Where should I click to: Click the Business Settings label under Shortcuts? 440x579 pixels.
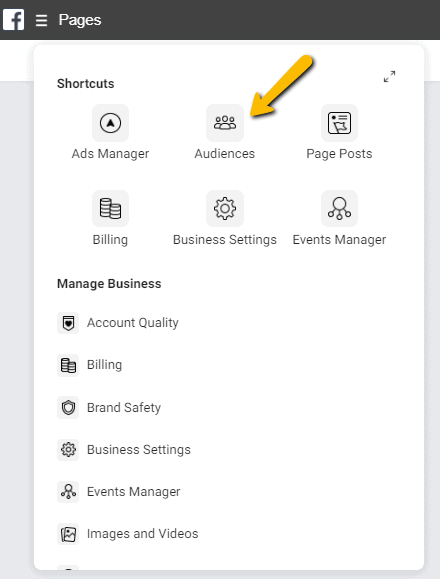tap(225, 240)
